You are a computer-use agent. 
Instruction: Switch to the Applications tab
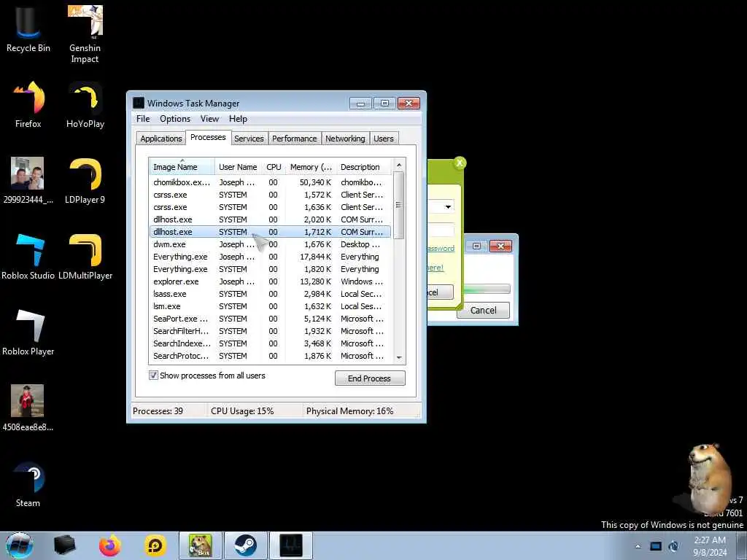coord(161,139)
